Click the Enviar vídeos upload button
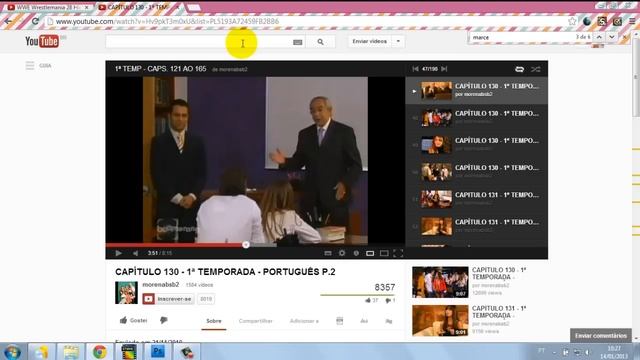This screenshot has height=360, width=640. (369, 41)
